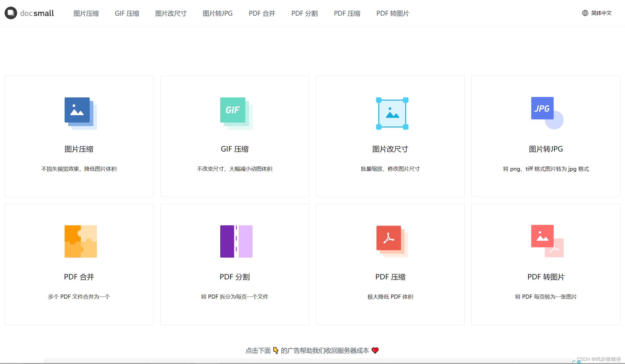The width and height of the screenshot is (625, 364).
Task: Click the PDF 压缩 card description text
Action: tap(390, 297)
